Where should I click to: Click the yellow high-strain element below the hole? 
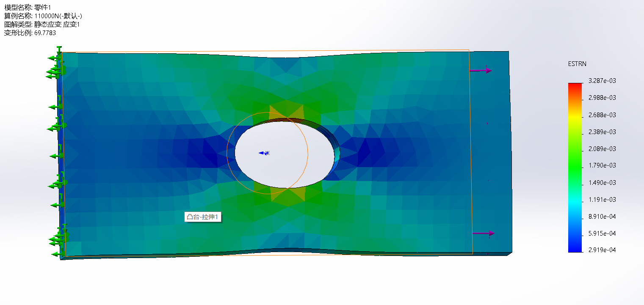click(x=287, y=194)
